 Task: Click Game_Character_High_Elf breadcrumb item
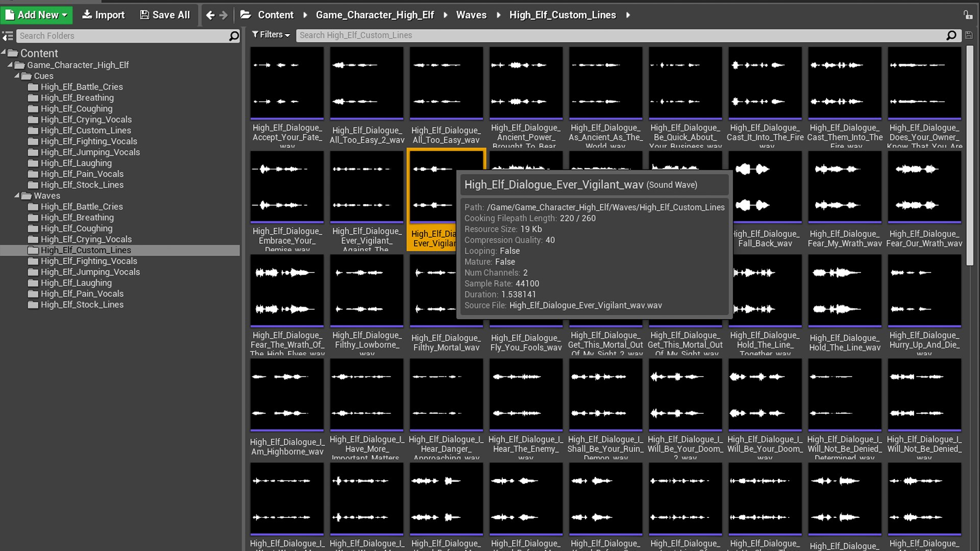point(375,15)
